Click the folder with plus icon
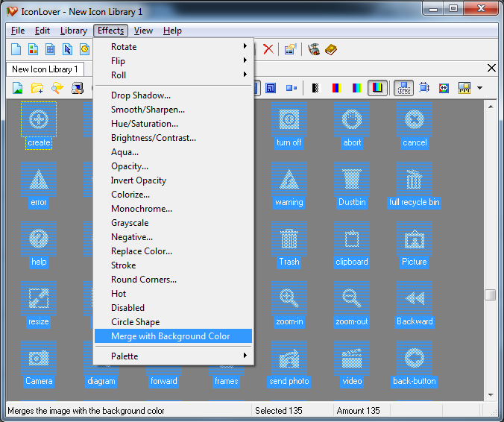Image resolution: width=504 pixels, height=422 pixels. point(37,88)
